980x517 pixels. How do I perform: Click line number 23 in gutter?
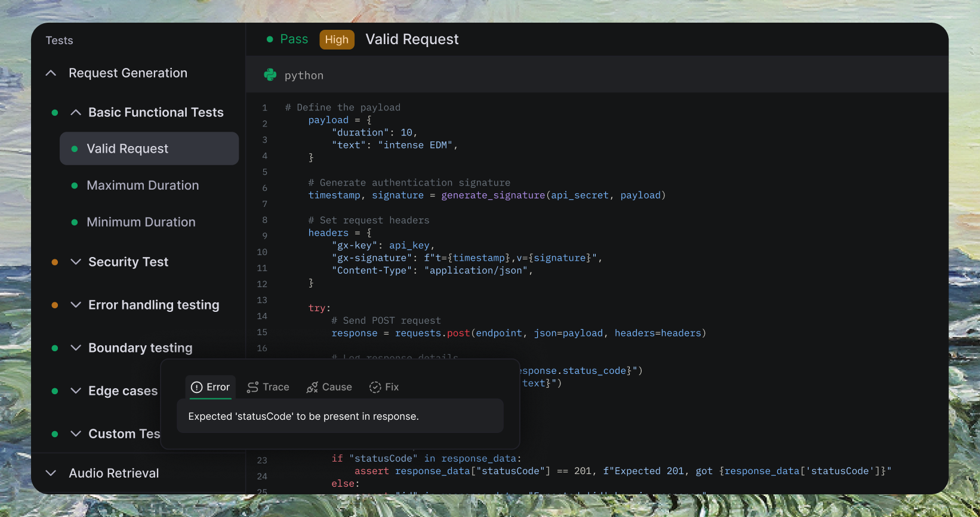(x=262, y=460)
